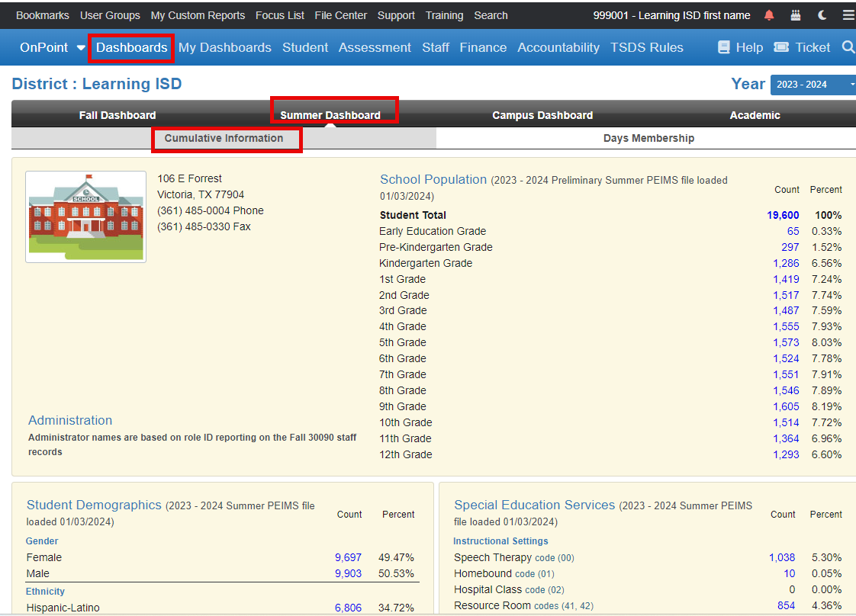Select the Search item in the top bar
This screenshot has width=856, height=616.
491,14
